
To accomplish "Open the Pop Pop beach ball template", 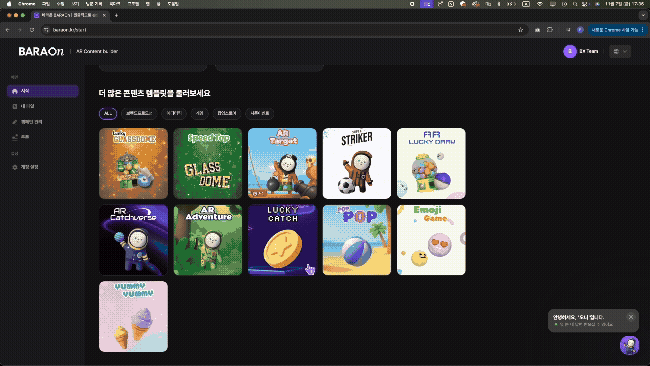I will pyautogui.click(x=357, y=240).
